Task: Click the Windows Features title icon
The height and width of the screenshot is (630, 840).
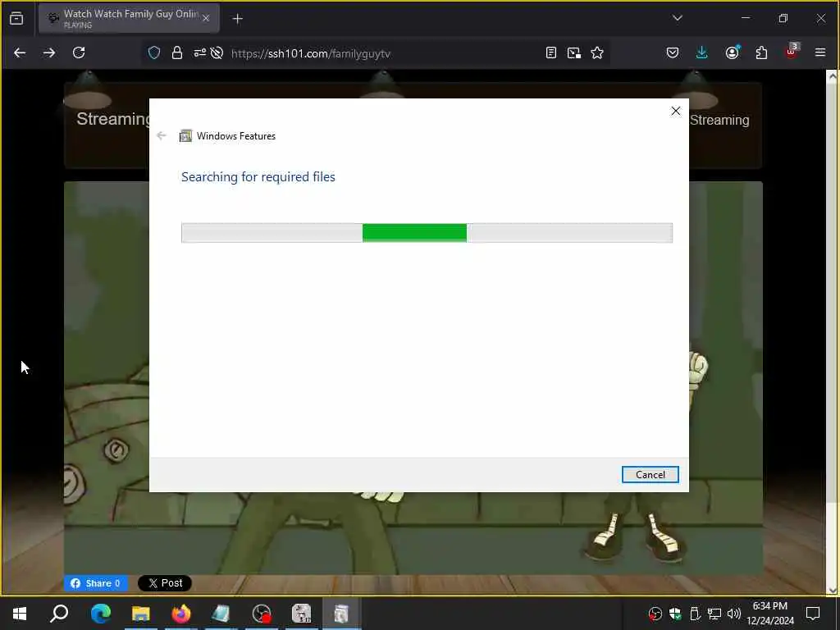Action: 185,136
